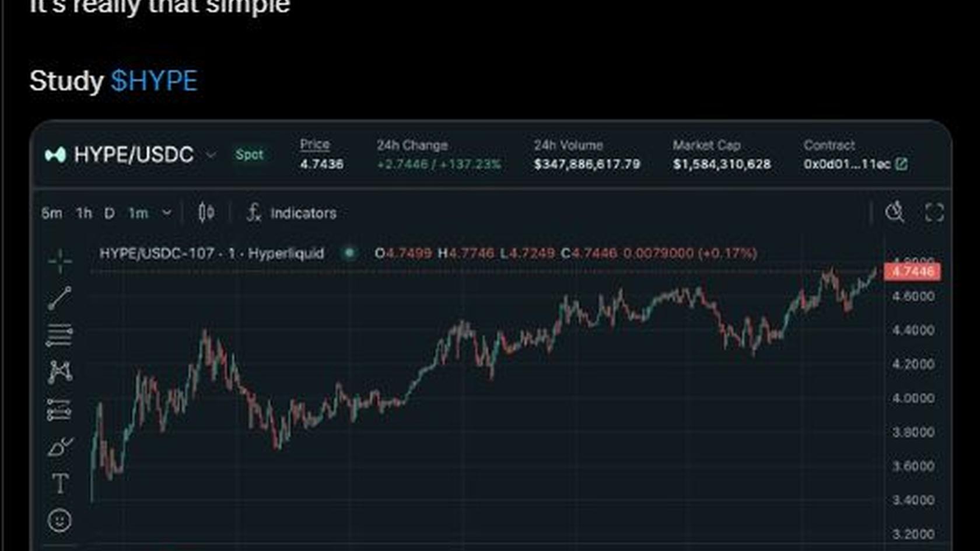The image size is (980, 551).
Task: Switch chart to 5m timeframe
Action: tap(51, 213)
